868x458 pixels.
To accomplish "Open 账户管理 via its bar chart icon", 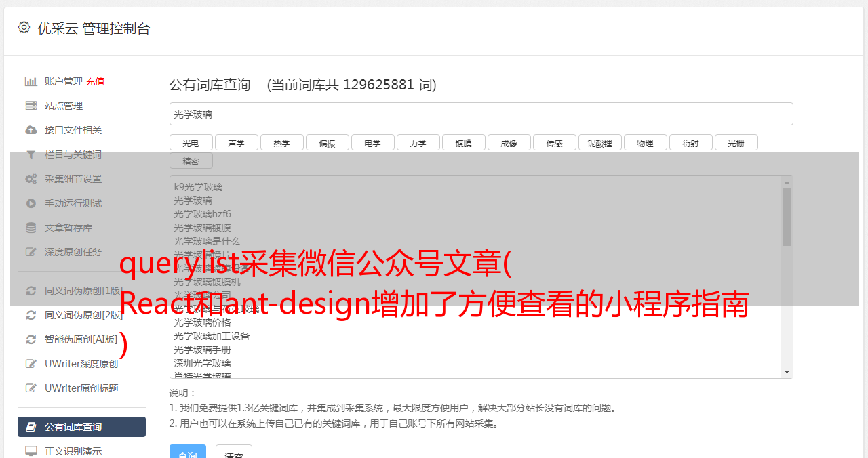I will [x=31, y=81].
